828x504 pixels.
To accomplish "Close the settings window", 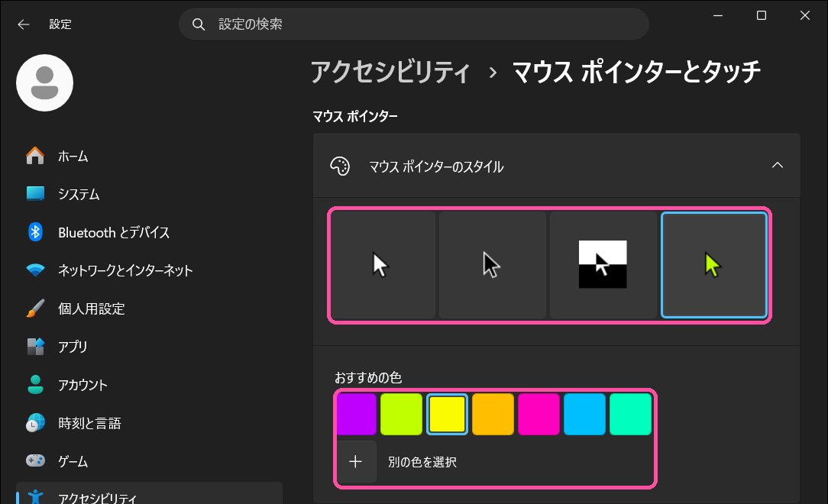I will coord(805,15).
